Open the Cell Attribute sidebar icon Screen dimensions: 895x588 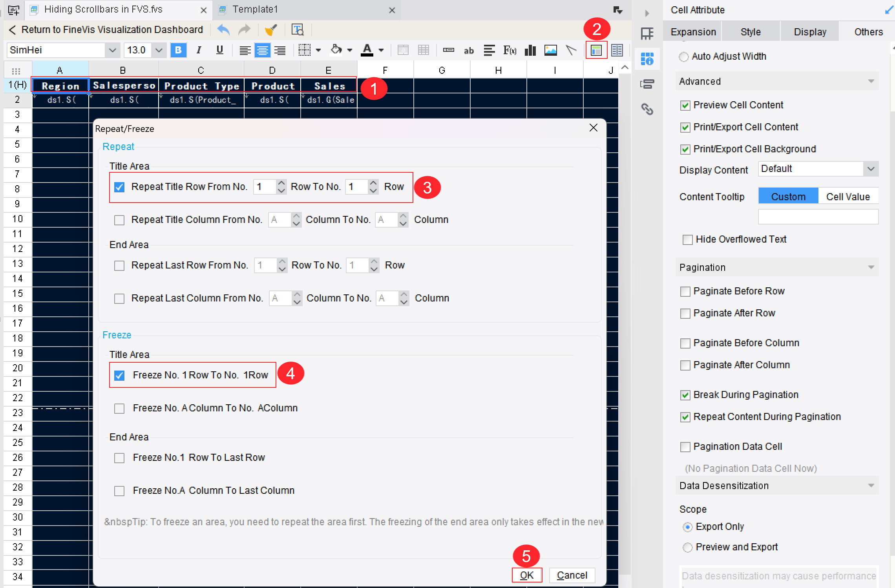click(647, 59)
